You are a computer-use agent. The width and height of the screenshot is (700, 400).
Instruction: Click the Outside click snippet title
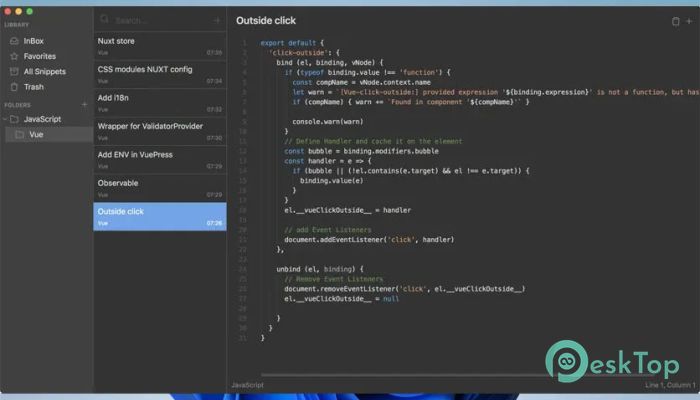pyautogui.click(x=121, y=212)
